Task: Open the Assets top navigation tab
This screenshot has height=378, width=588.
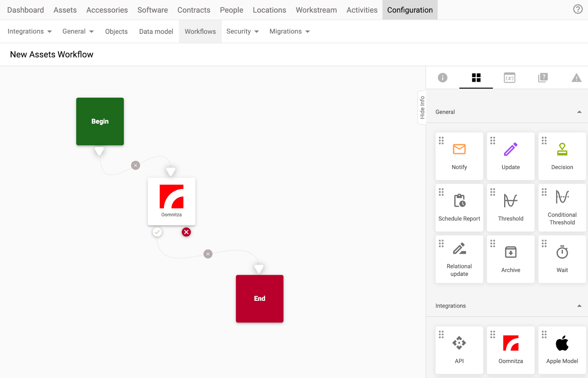Action: [65, 10]
